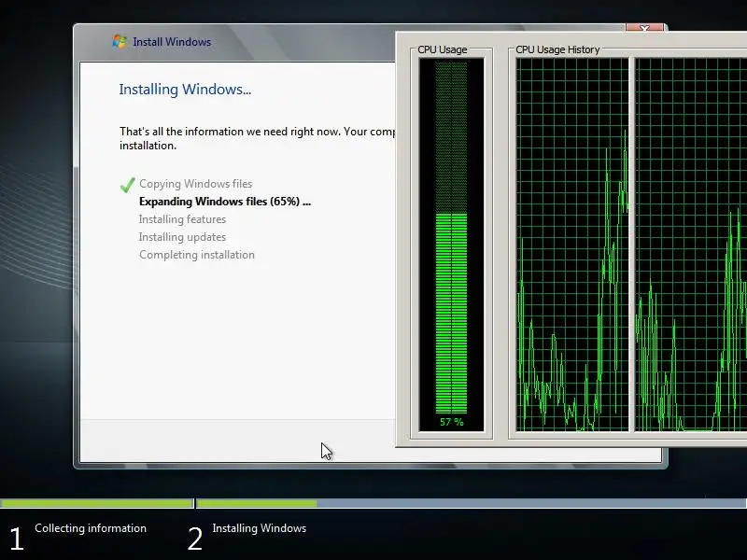747x560 pixels.
Task: Click the "Collecting information" stage label
Action: [91, 528]
